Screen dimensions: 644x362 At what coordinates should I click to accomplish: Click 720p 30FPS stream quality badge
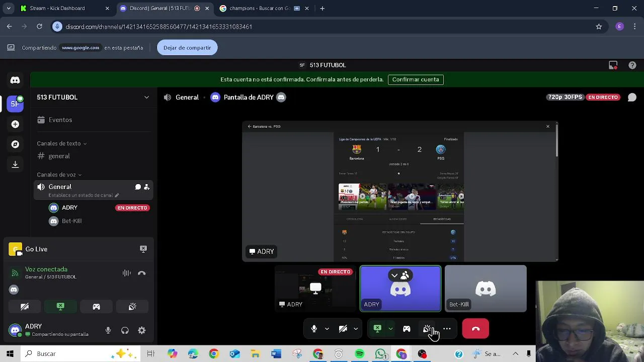[565, 98]
